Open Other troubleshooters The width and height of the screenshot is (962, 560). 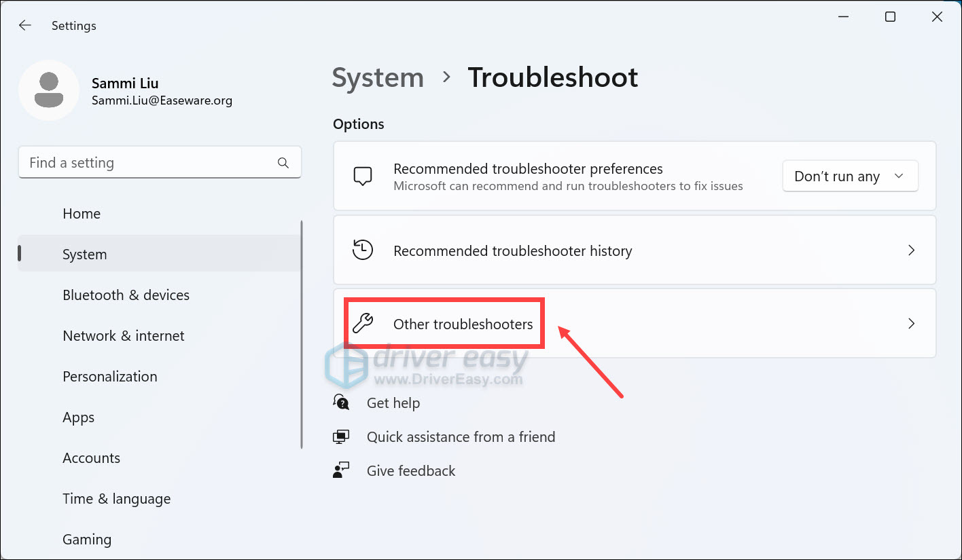pos(635,324)
